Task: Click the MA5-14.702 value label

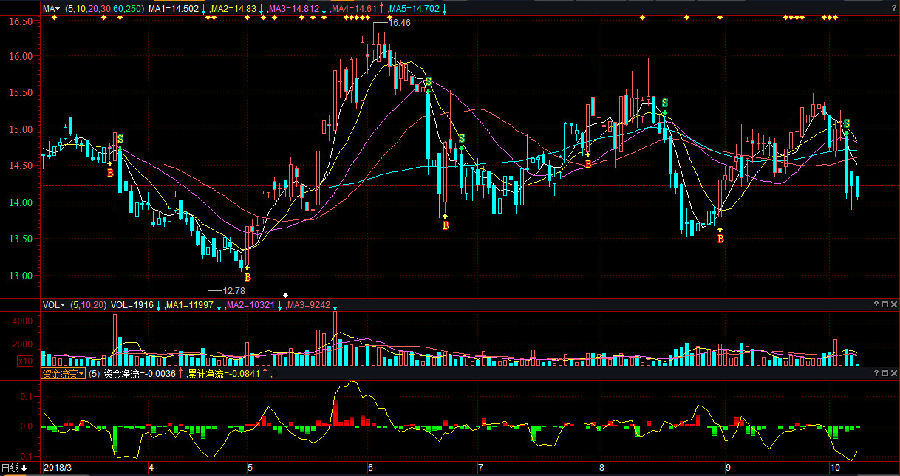Action: coord(413,9)
